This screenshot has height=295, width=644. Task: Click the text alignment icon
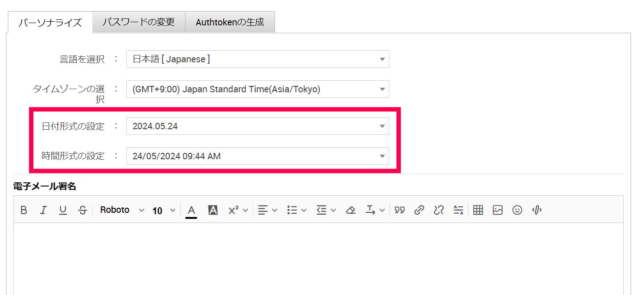[262, 210]
